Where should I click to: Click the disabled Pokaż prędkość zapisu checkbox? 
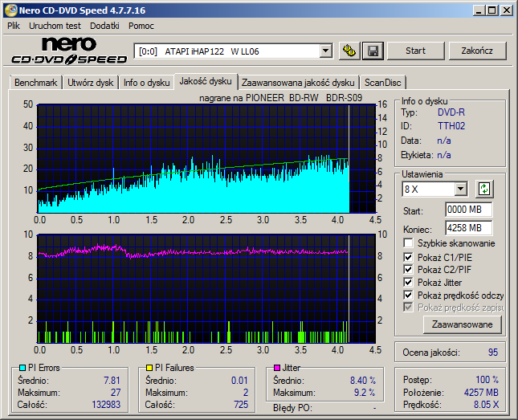click(408, 308)
